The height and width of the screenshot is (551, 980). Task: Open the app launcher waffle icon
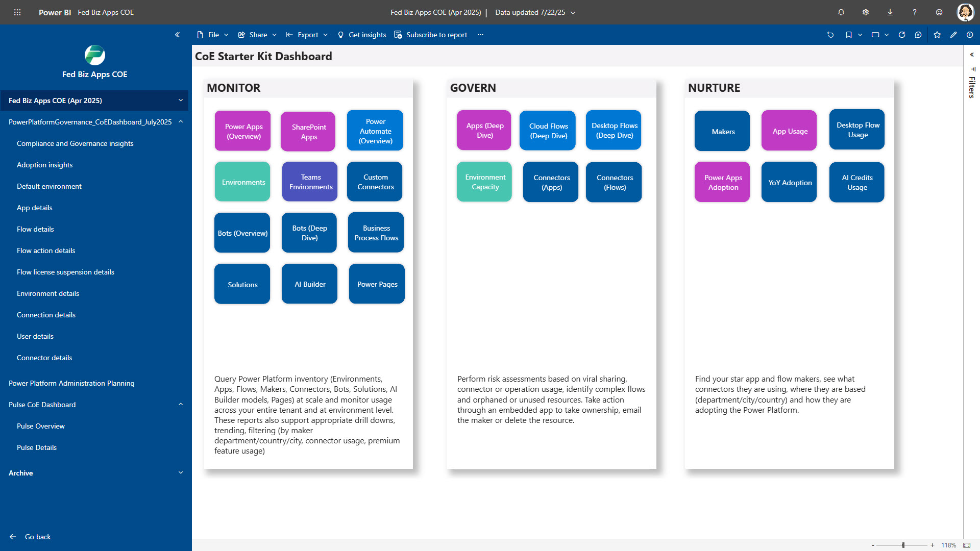(x=17, y=12)
